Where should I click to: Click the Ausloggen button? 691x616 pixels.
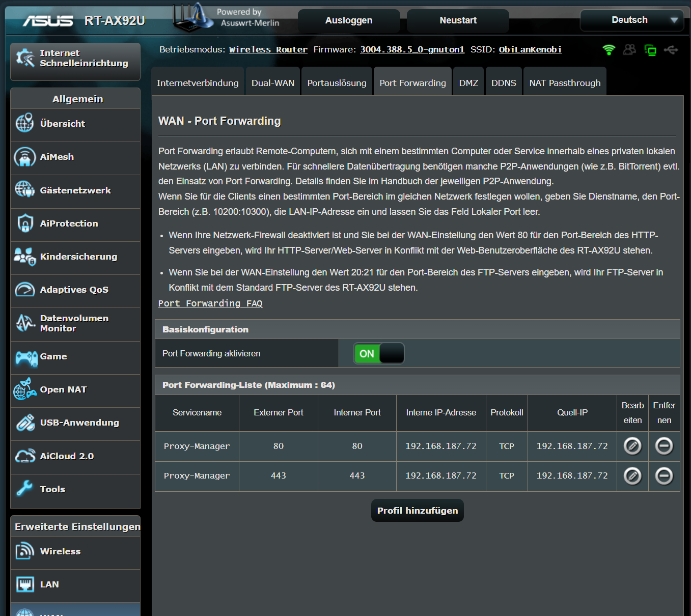point(349,20)
